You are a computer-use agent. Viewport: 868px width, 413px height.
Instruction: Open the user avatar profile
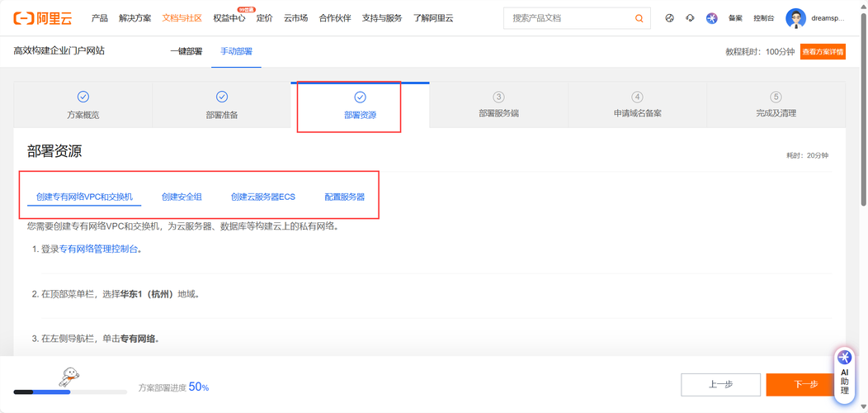pyautogui.click(x=795, y=18)
